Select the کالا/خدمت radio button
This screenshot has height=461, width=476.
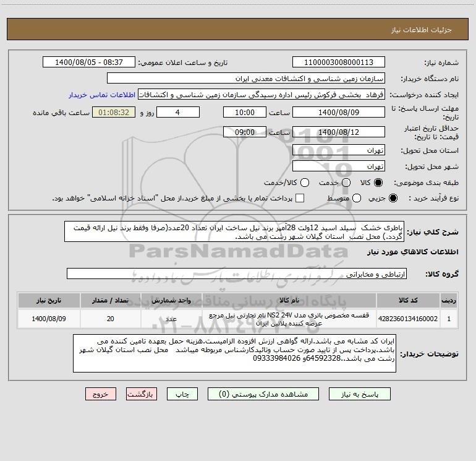305,183
